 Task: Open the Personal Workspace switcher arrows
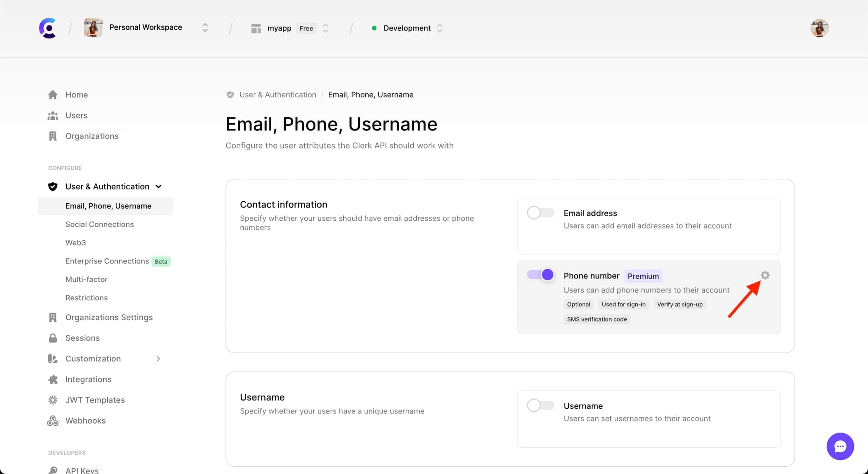click(x=205, y=28)
